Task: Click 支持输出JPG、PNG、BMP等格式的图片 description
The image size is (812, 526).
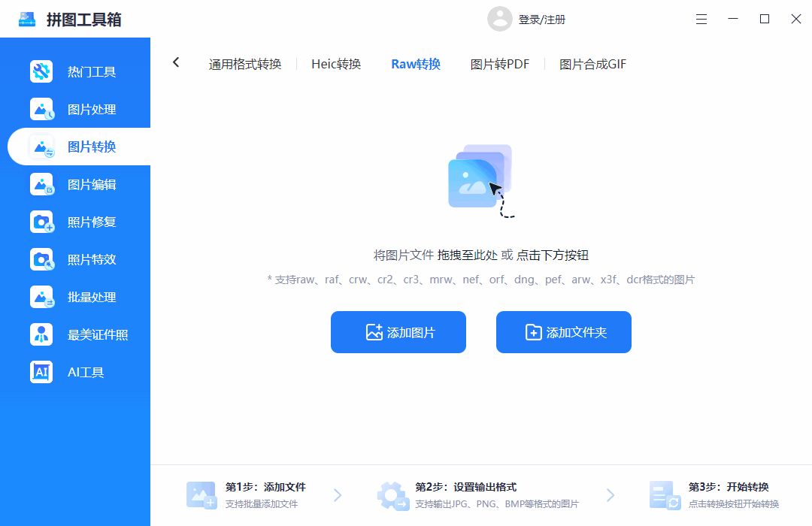Action: (497, 503)
